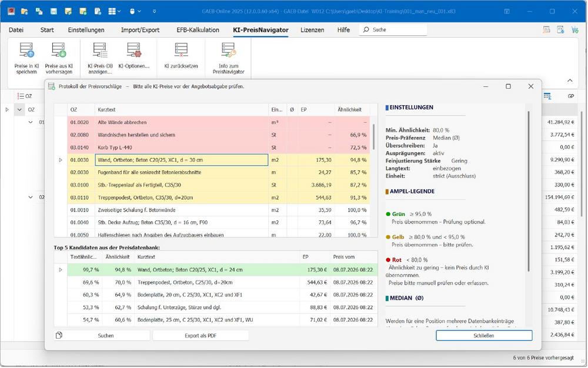This screenshot has width=588, height=368.
Task: Click the protocol table vertical scrollbar
Action: pos(373,137)
